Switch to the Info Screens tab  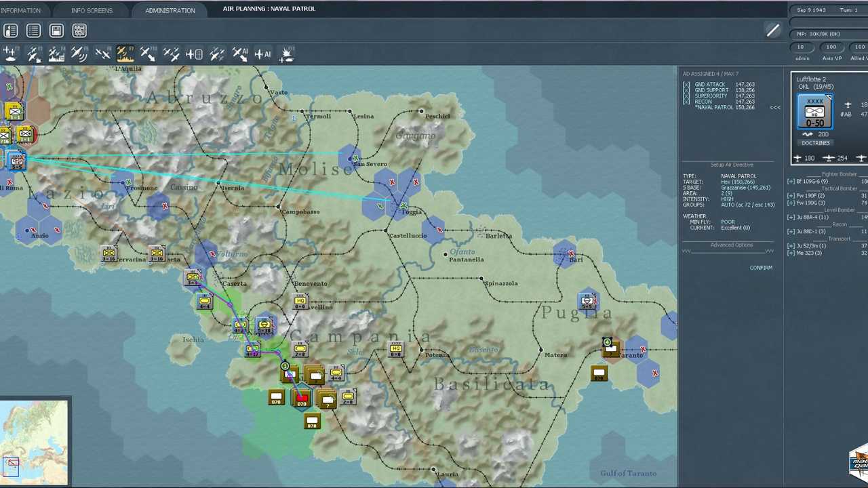pyautogui.click(x=92, y=10)
